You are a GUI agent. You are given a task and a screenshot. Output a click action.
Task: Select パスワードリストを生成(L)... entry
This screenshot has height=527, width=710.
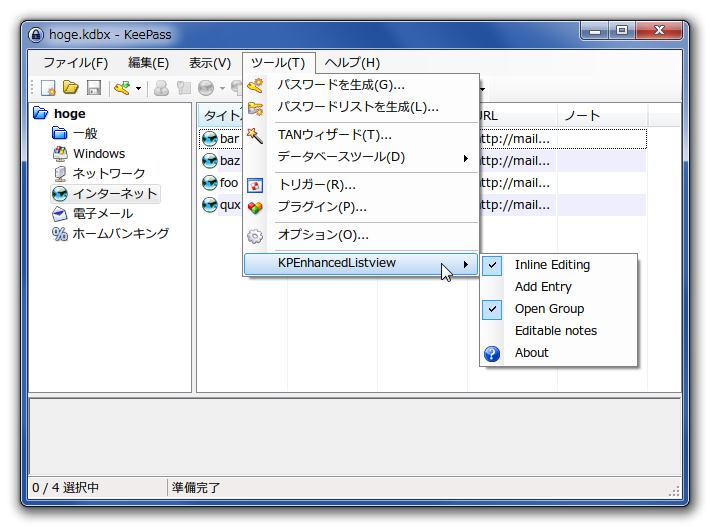click(x=361, y=107)
